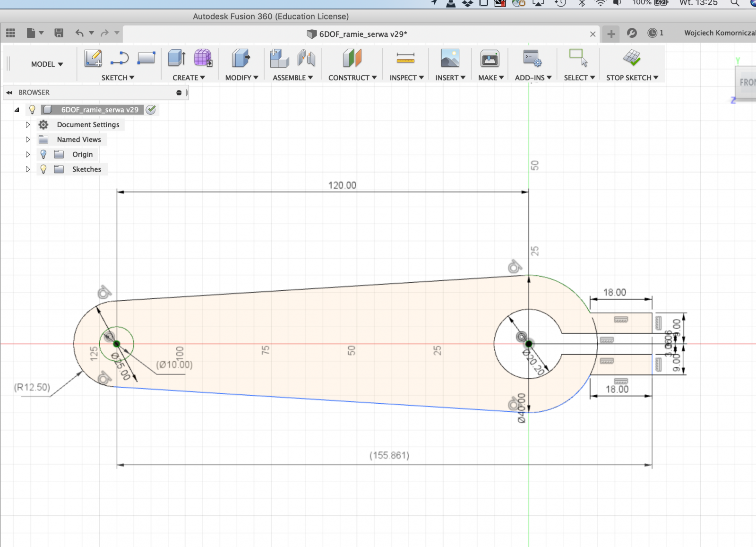Screen dimensions: 756x547
Task: Select the Rectangle sketch tool
Action: coord(146,58)
